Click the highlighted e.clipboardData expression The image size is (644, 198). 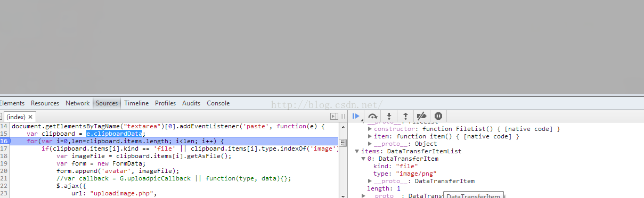tap(115, 134)
